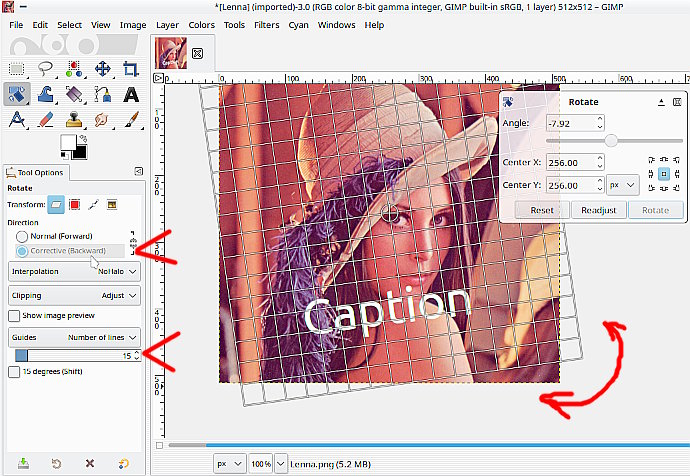Click the guide lines count spinner
Image resolution: width=690 pixels, height=476 pixels.
click(x=137, y=355)
